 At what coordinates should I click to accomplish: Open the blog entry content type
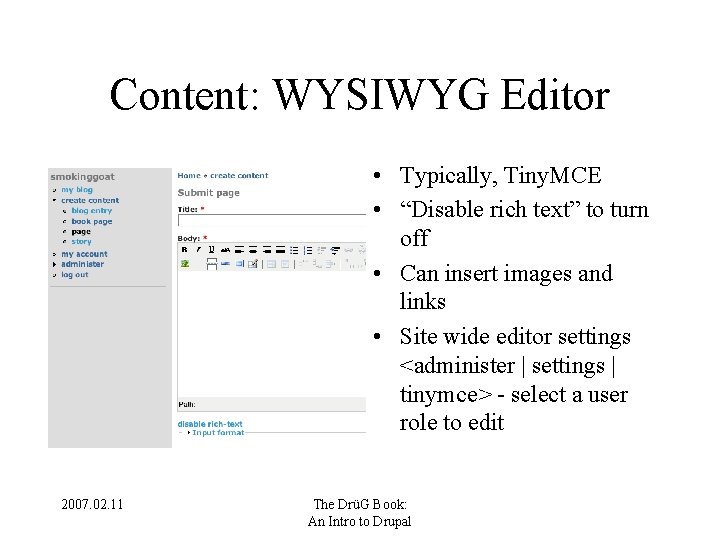click(92, 211)
